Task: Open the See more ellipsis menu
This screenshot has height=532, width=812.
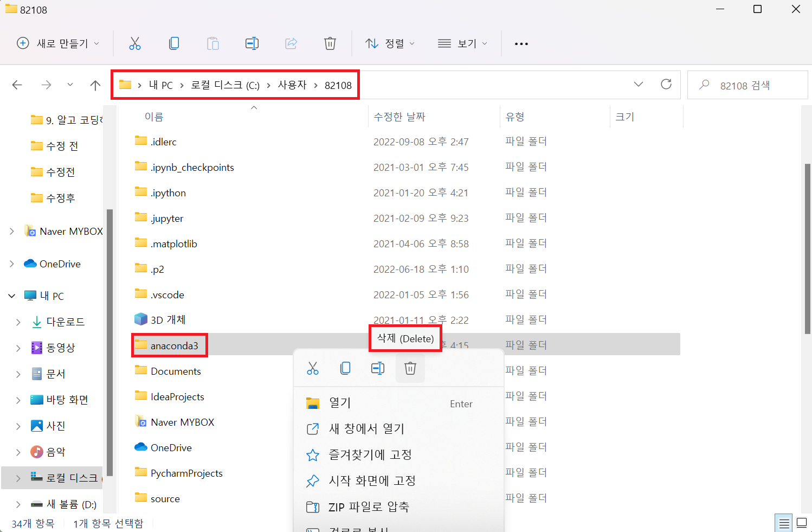Action: pyautogui.click(x=521, y=44)
